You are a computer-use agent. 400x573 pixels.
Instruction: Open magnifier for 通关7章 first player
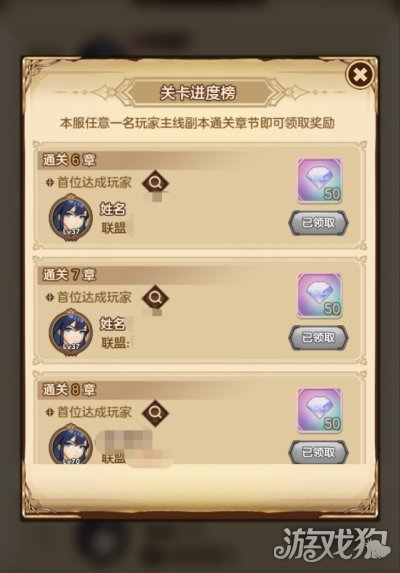tap(155, 298)
